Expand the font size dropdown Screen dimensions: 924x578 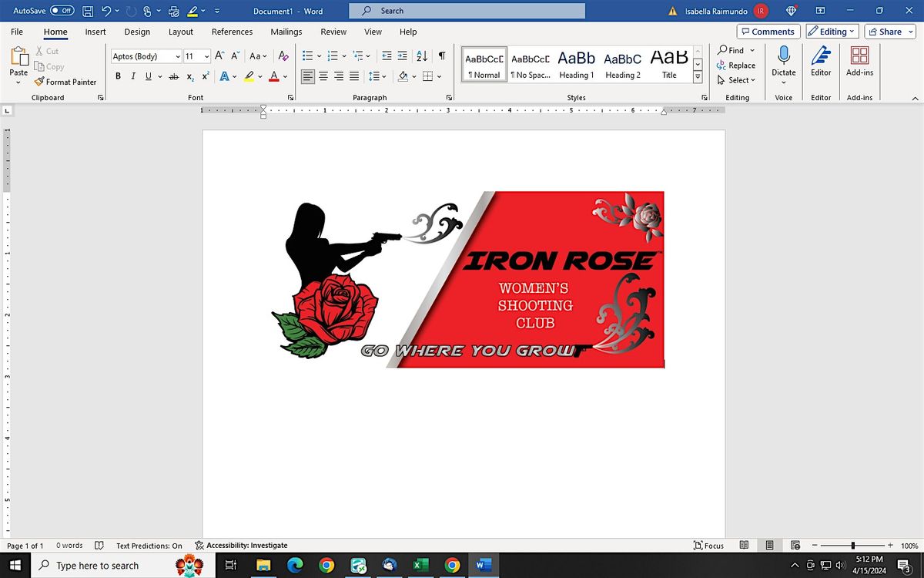206,56
